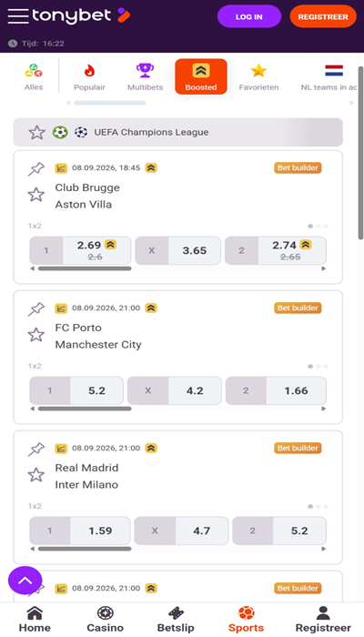Pin the Club Brugge match
The height and width of the screenshot is (637, 364).
click(x=36, y=169)
